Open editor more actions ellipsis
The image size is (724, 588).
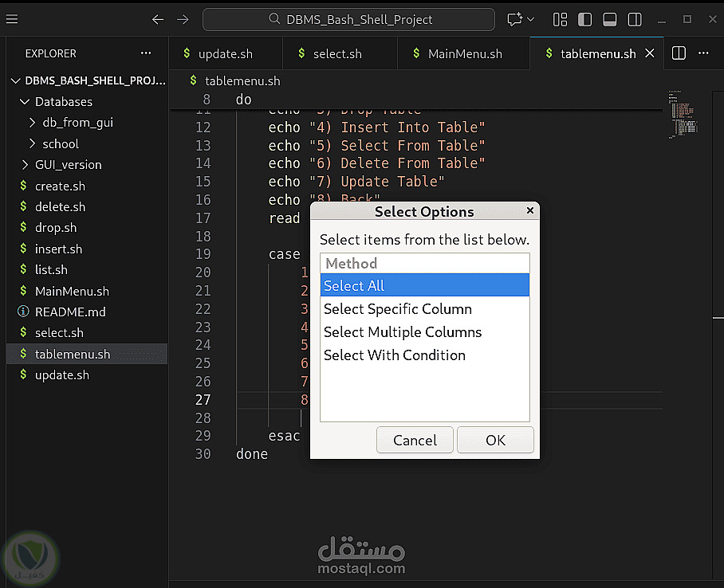(x=704, y=53)
